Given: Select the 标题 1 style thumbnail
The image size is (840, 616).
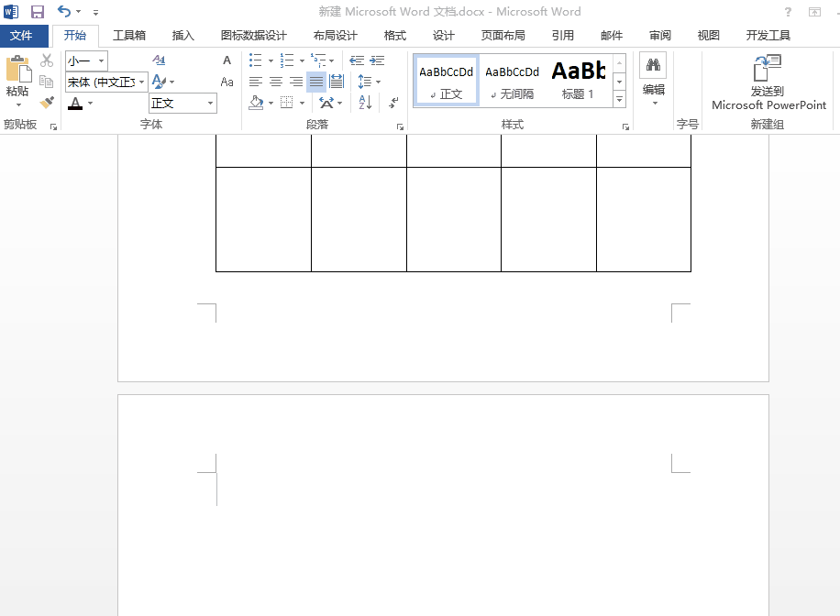Looking at the screenshot, I should 578,79.
